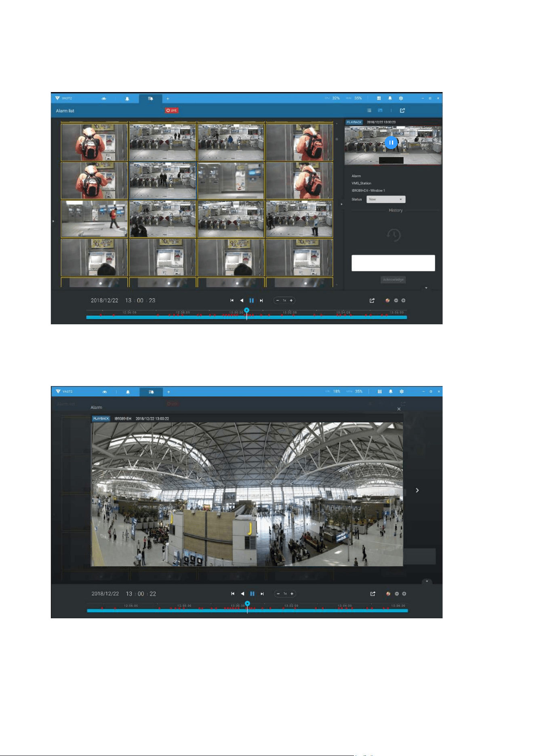
Task: Open bell alarm tab in Alarm list window
Action: click(x=127, y=99)
